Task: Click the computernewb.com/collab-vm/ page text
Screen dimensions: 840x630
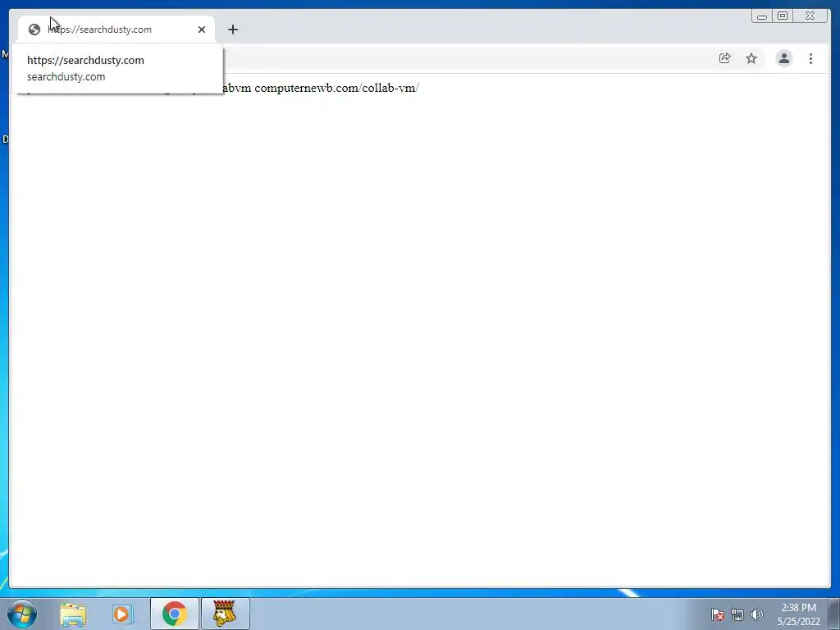Action: tap(336, 88)
